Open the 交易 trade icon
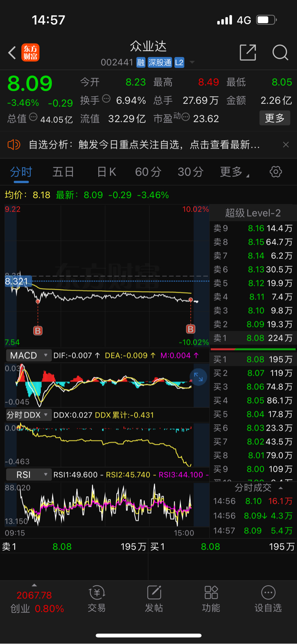The image size is (297, 644). pos(97,599)
